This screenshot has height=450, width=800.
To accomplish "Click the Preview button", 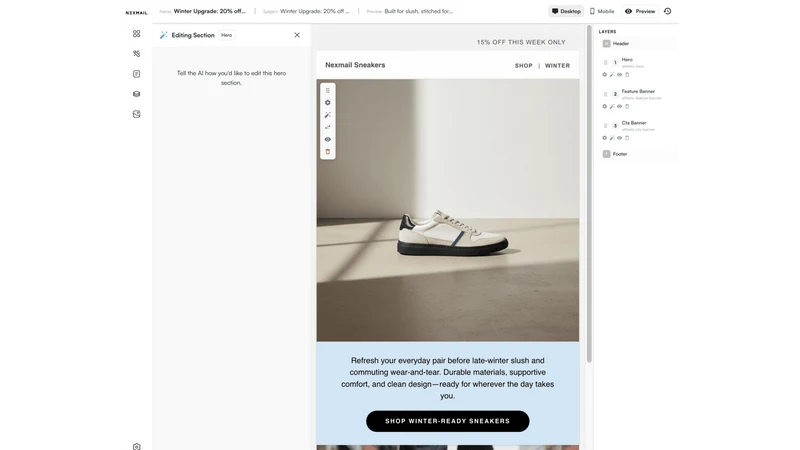I will click(x=640, y=11).
